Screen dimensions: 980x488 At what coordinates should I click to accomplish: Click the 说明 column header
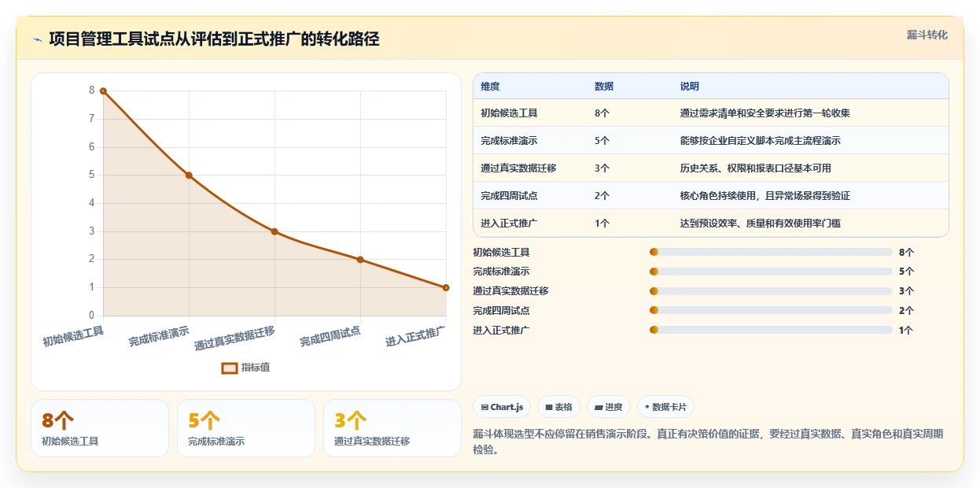point(690,87)
